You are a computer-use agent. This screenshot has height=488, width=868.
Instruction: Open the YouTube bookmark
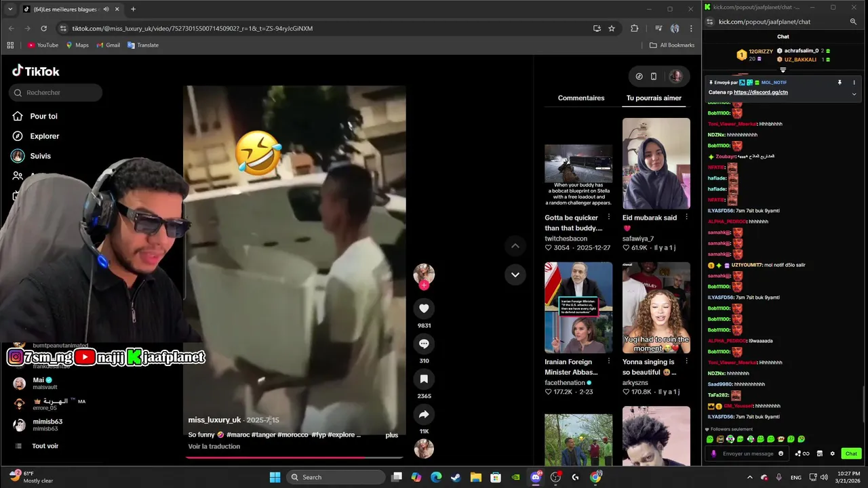43,45
